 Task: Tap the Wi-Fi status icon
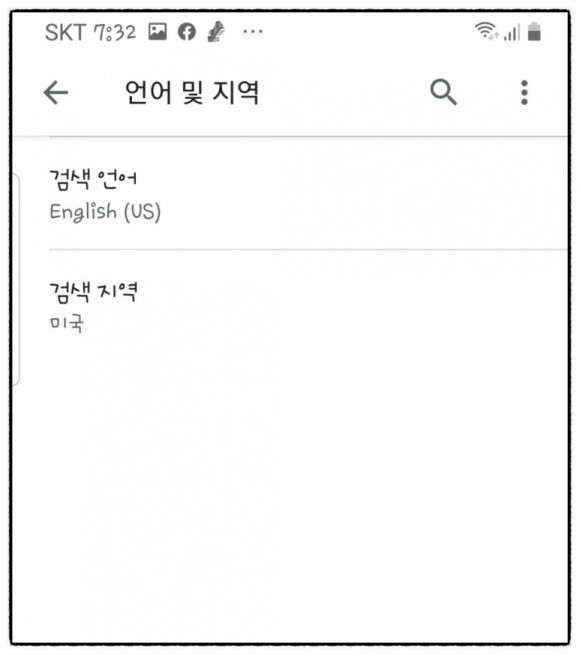[486, 31]
